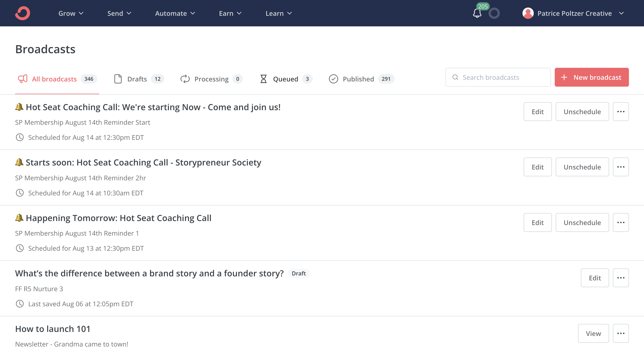Click the account avatar for Patrice Poltzer Creative

coord(528,13)
